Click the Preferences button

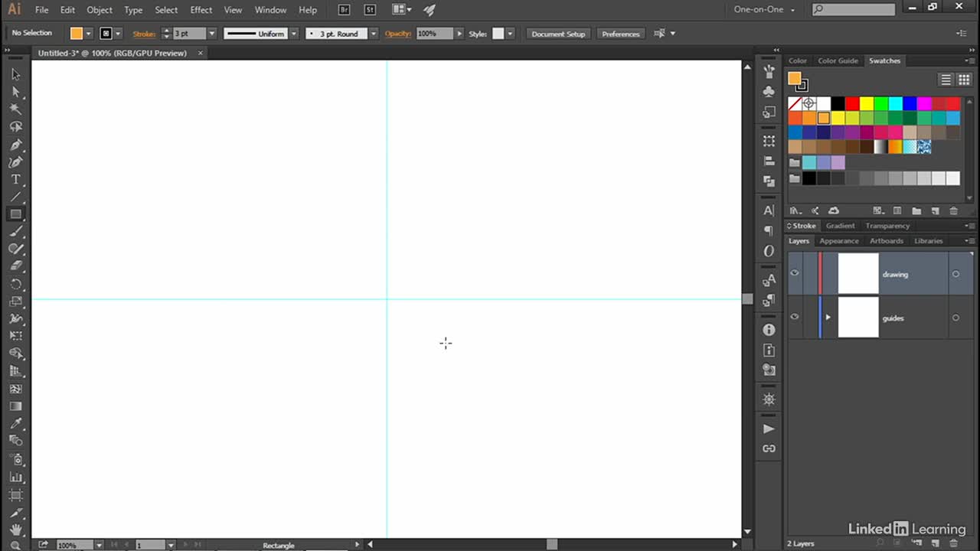point(620,34)
